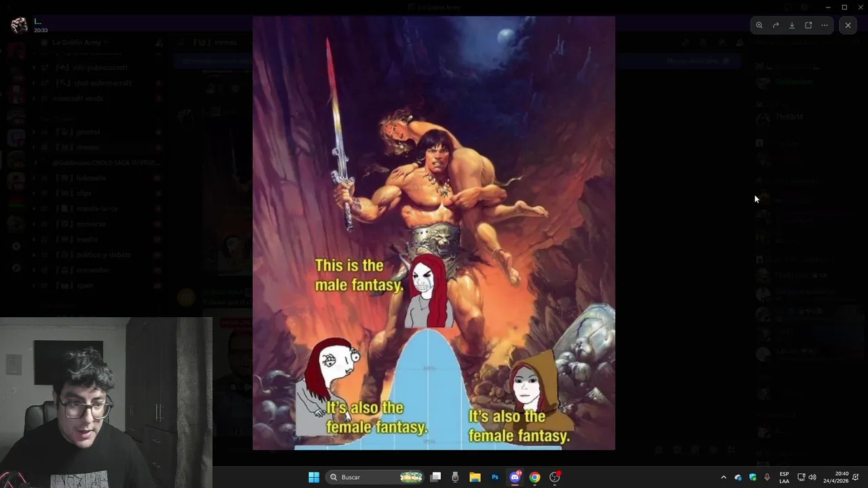Image resolution: width=868 pixels, height=488 pixels.
Task: Launch Photoshop from the taskbar
Action: tap(495, 477)
